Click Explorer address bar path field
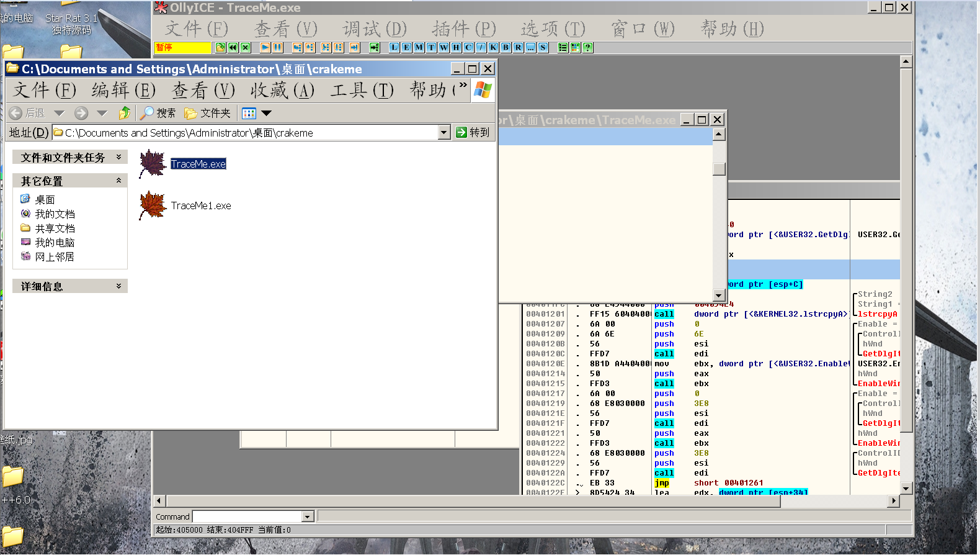This screenshot has height=555, width=980. (x=245, y=132)
